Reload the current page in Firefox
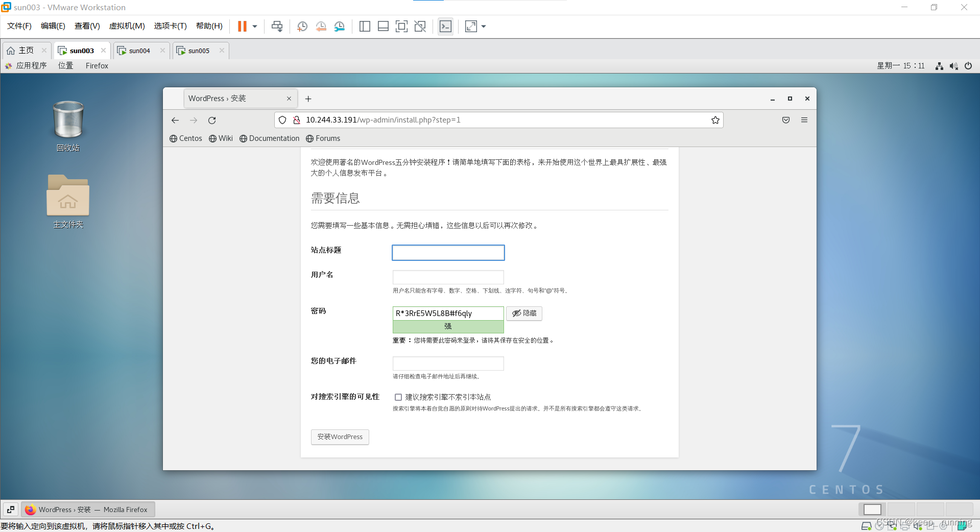 [x=212, y=120]
